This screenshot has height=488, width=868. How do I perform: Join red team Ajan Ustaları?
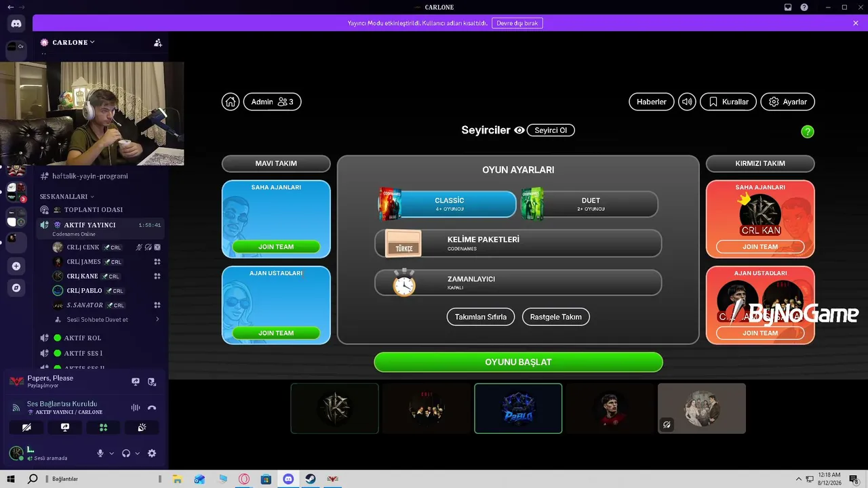click(760, 333)
